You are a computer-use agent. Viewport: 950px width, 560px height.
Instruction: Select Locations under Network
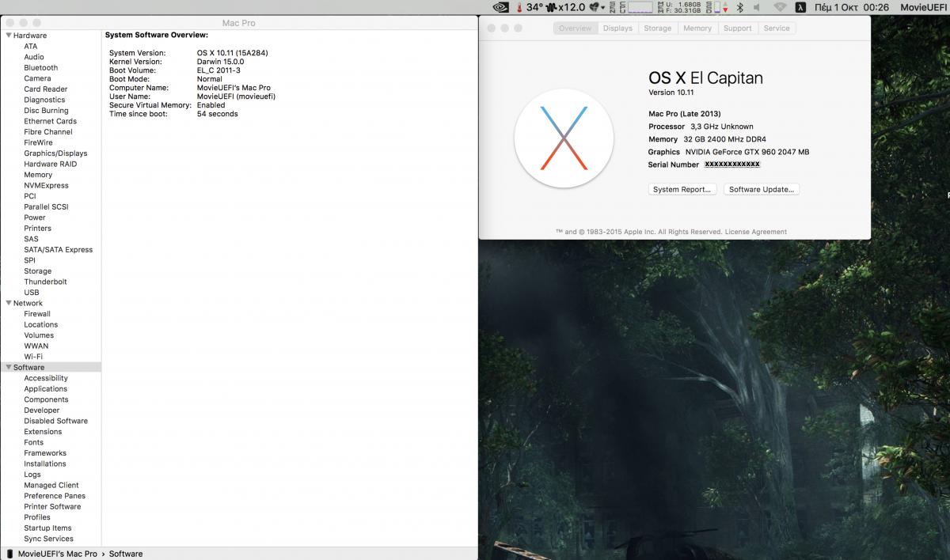[40, 324]
